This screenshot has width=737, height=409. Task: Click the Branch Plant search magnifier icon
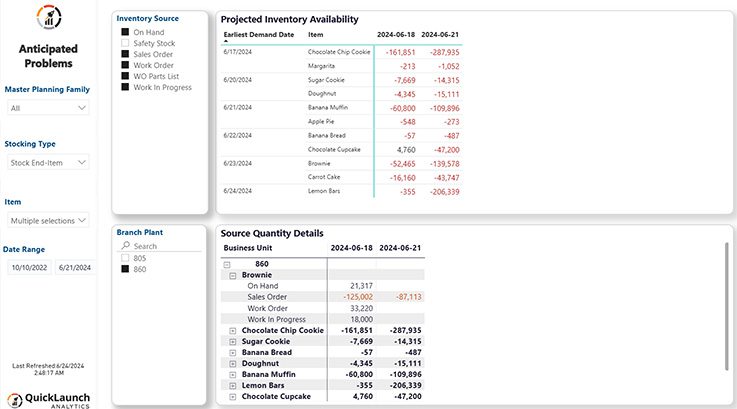[126, 245]
